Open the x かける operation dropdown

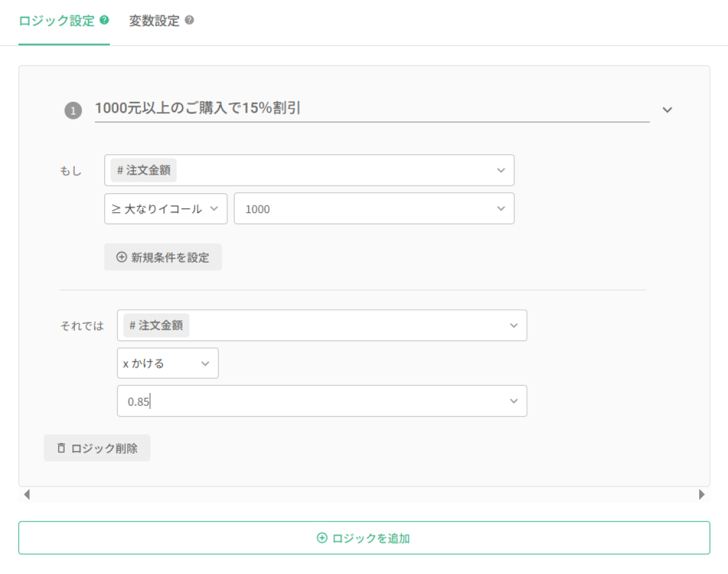(168, 363)
